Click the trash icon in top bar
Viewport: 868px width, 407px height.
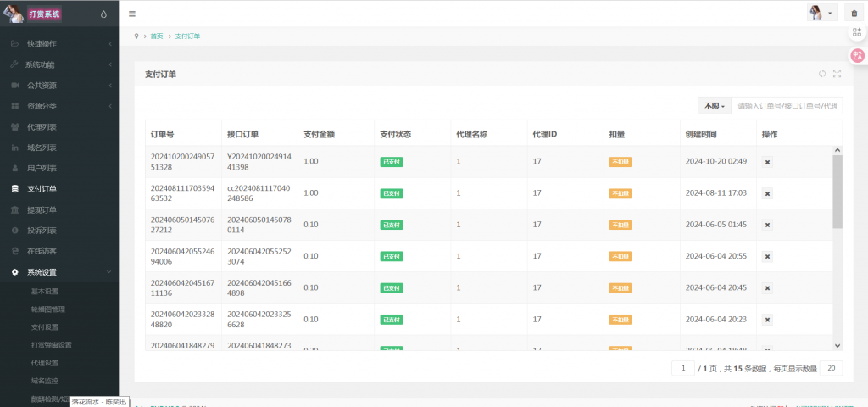pyautogui.click(x=854, y=14)
